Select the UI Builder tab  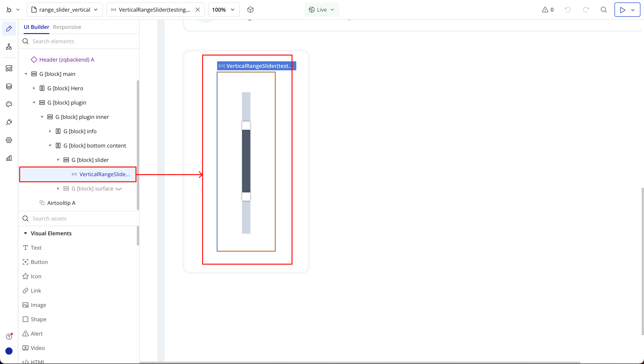click(36, 27)
